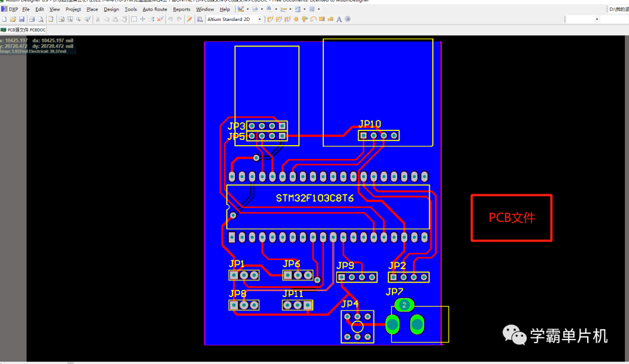The image size is (629, 364).
Task: Cross probe tool icon
Action: click(189, 19)
